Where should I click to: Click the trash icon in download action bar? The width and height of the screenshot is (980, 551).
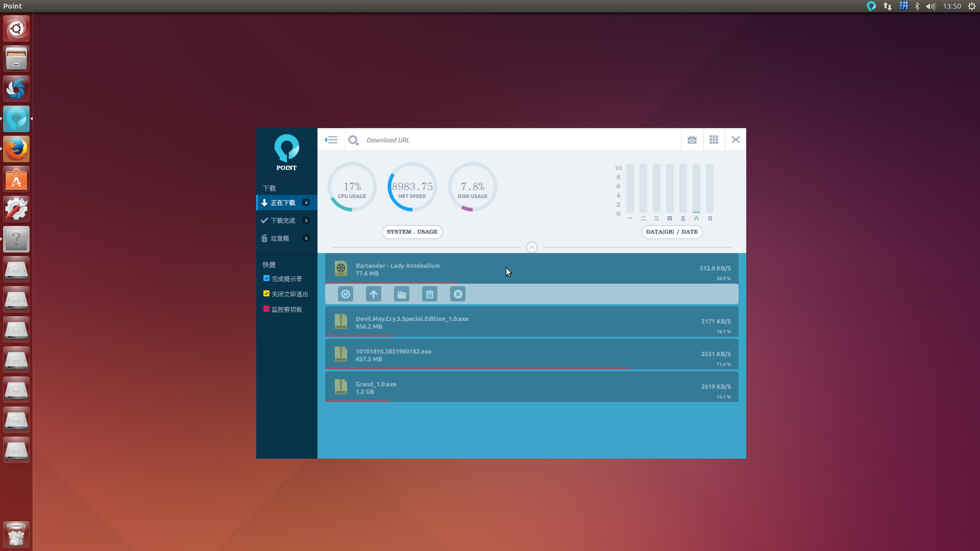point(430,294)
